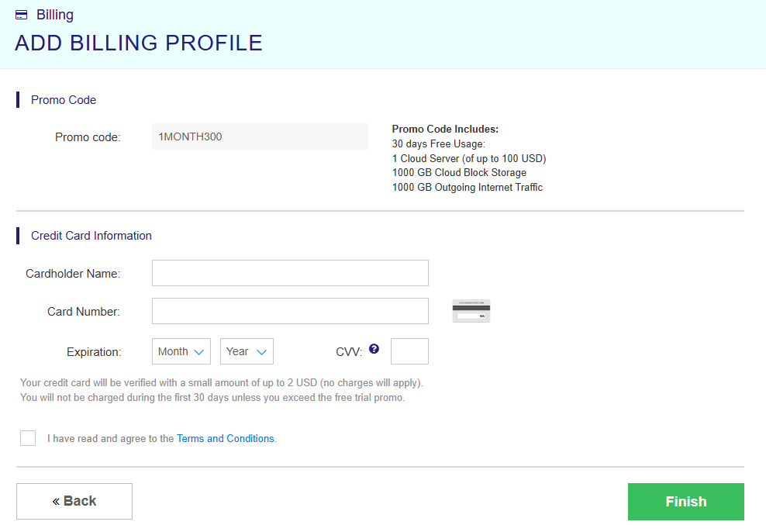Image resolution: width=766 pixels, height=532 pixels.
Task: Click the promo code field showing 1MONTH300
Action: 260,136
